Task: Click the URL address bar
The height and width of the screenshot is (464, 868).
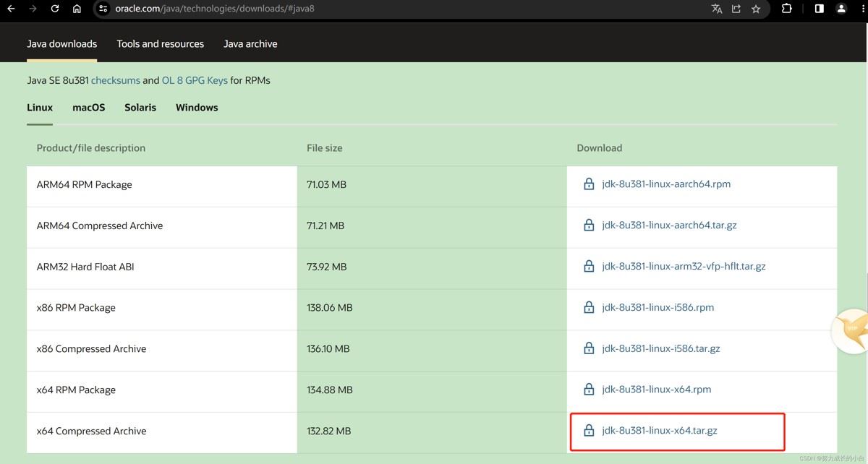Action: coord(362,9)
